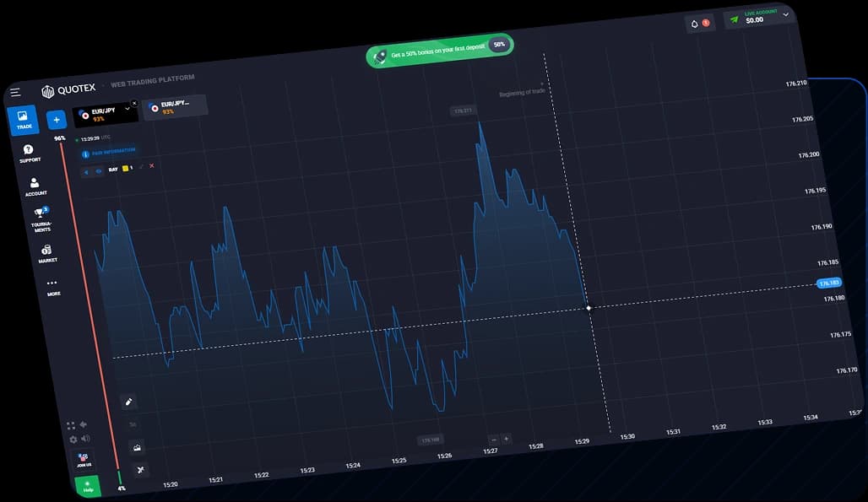
Task: Expand the More menu in the sidebar
Action: click(53, 288)
